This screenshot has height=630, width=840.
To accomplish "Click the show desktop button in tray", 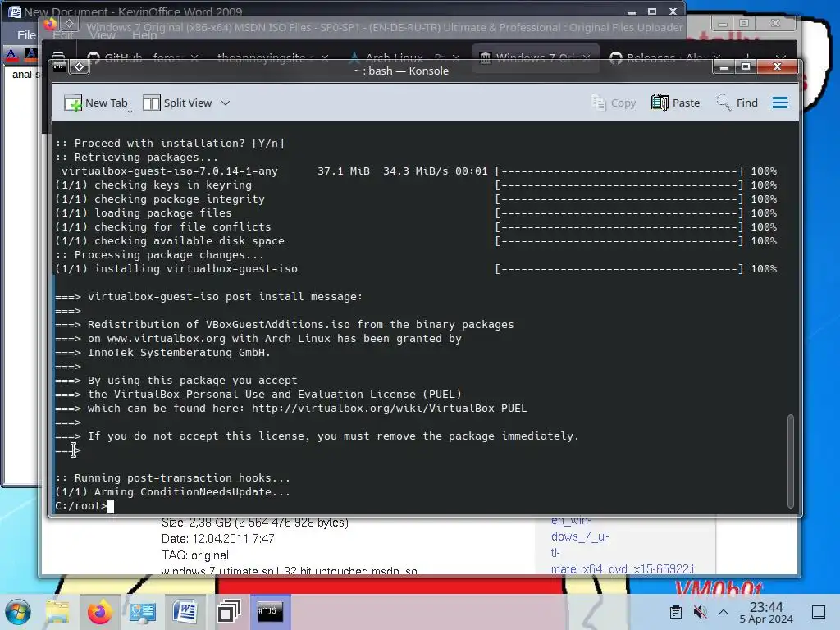I will pyautogui.click(x=819, y=612).
